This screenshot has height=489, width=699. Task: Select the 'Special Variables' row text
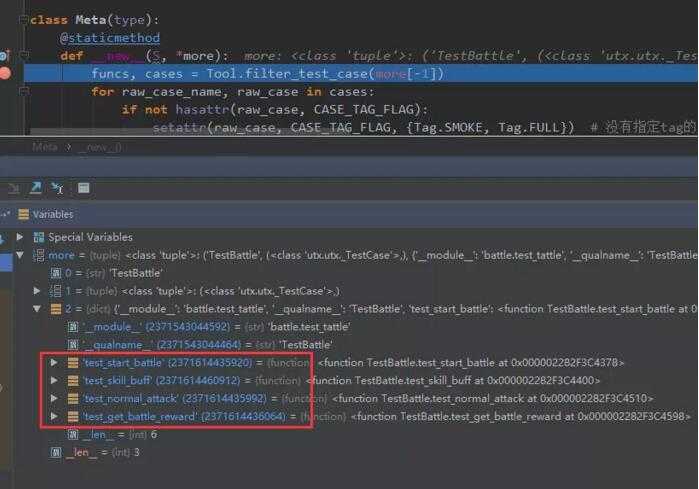(90, 237)
